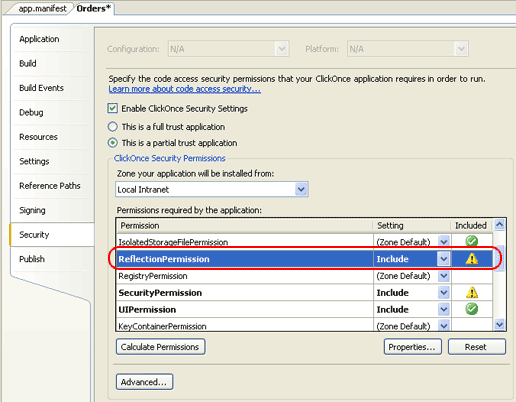Click the permissions list scrollbar thumb
Screen dimensions: 516x402
(x=499, y=259)
